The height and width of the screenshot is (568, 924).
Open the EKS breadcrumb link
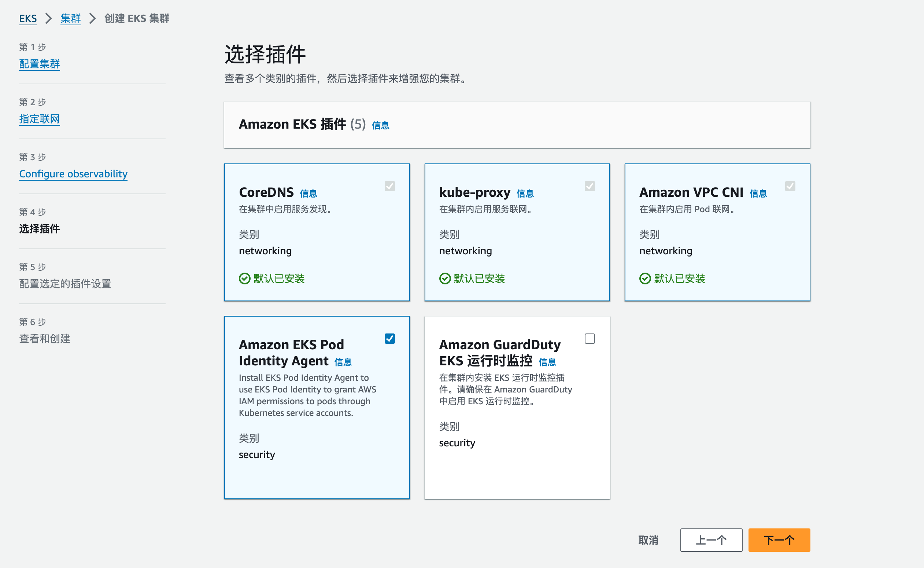(x=28, y=18)
